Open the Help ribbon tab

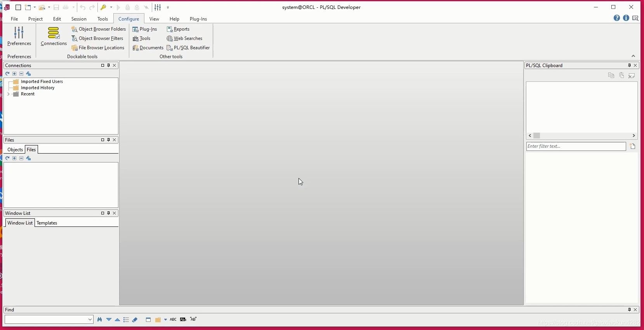[174, 19]
